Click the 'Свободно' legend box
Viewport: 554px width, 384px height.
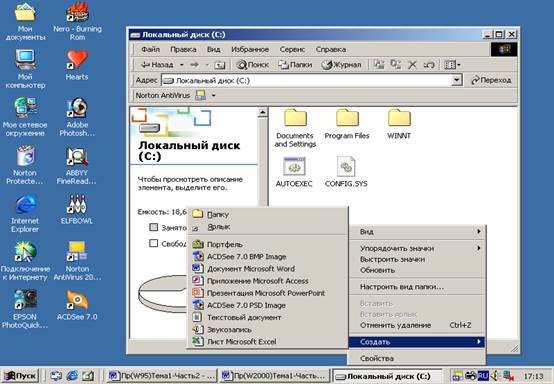153,243
